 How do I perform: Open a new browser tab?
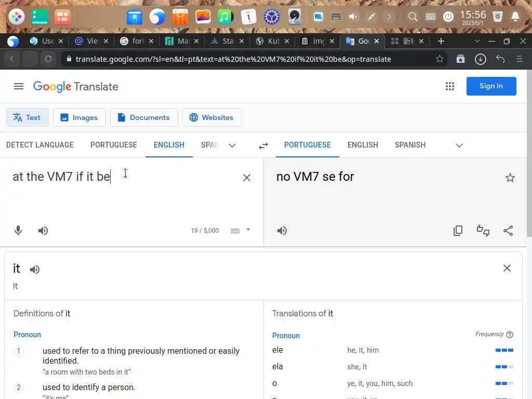(x=441, y=41)
